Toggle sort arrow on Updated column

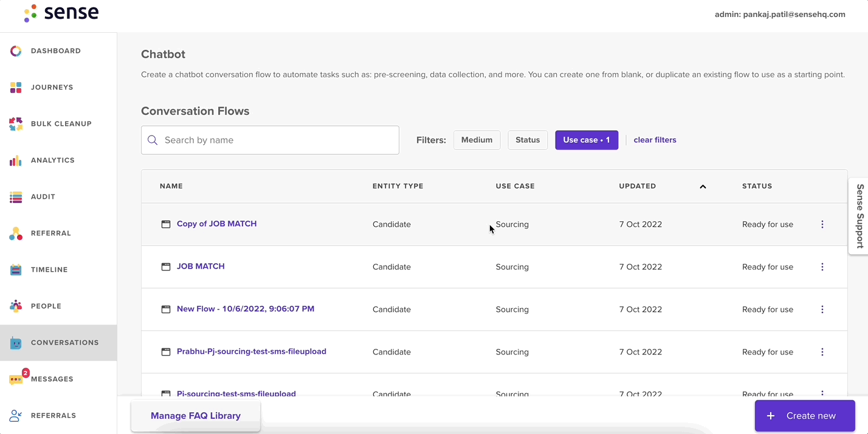[703, 187]
